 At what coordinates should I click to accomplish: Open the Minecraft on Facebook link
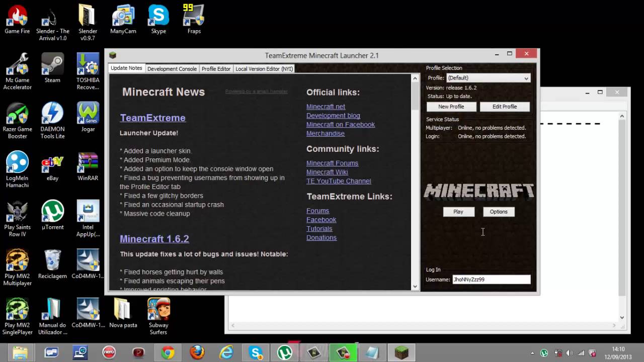tap(340, 125)
